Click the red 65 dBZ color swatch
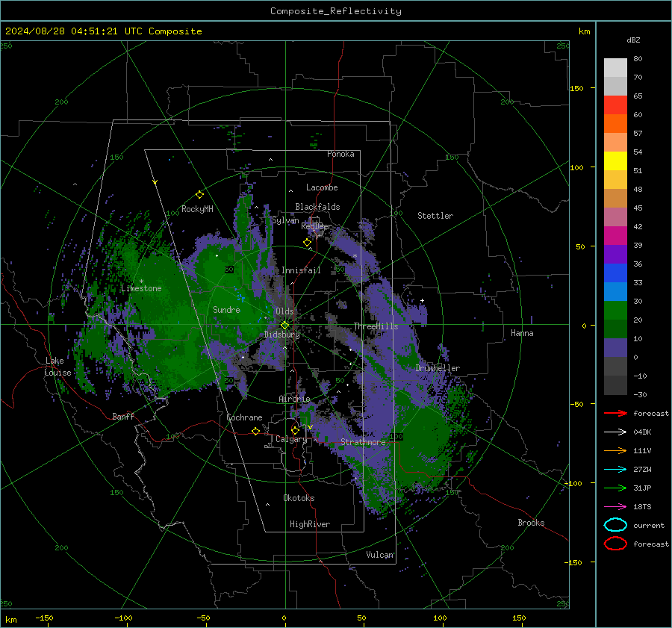This screenshot has width=672, height=628. [x=615, y=105]
